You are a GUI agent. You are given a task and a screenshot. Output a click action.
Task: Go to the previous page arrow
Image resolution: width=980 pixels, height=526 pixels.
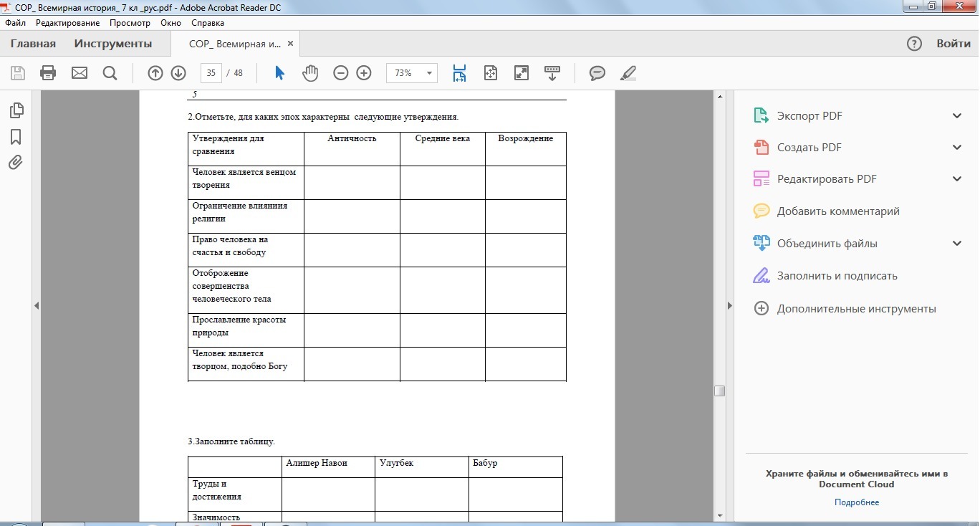[155, 73]
